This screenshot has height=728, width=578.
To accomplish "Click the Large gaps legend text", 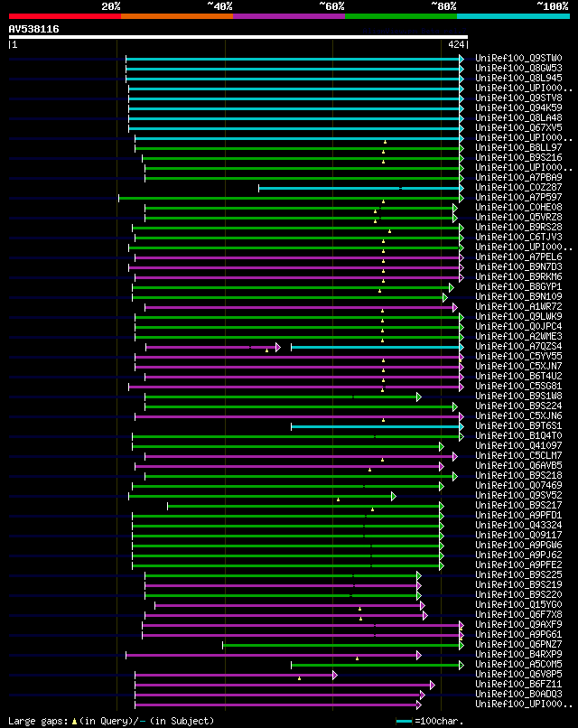I will (x=111, y=721).
